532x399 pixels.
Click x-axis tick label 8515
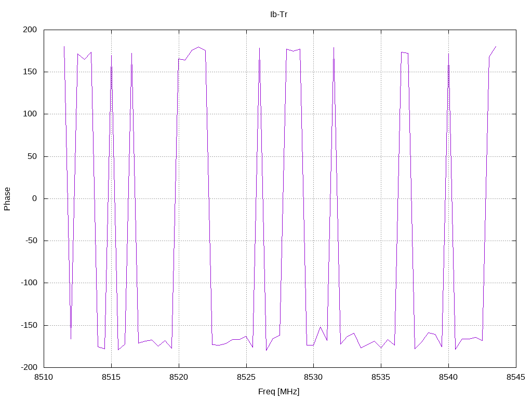[111, 377]
